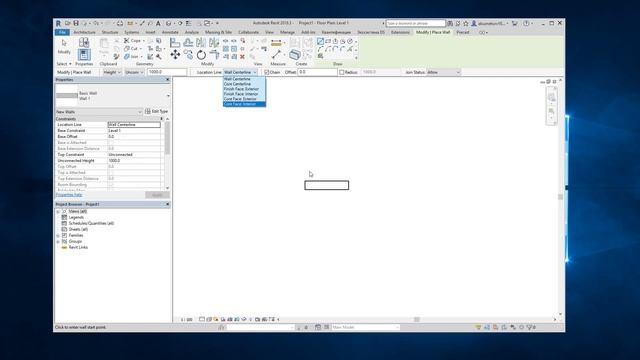Click the keyword search box in title bar
Image resolution: width=640 pixels, height=360 pixels.
tap(416, 23)
